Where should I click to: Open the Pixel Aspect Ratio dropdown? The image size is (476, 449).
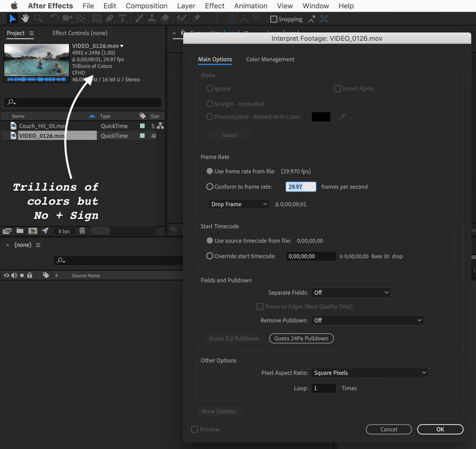click(x=370, y=373)
